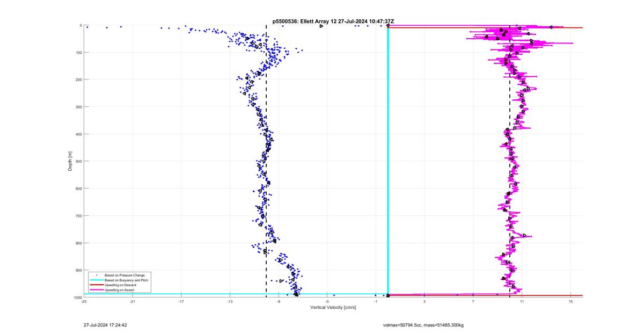Click the x-axis tick label "-21"
The width and height of the screenshot is (644, 334).
coord(133,302)
